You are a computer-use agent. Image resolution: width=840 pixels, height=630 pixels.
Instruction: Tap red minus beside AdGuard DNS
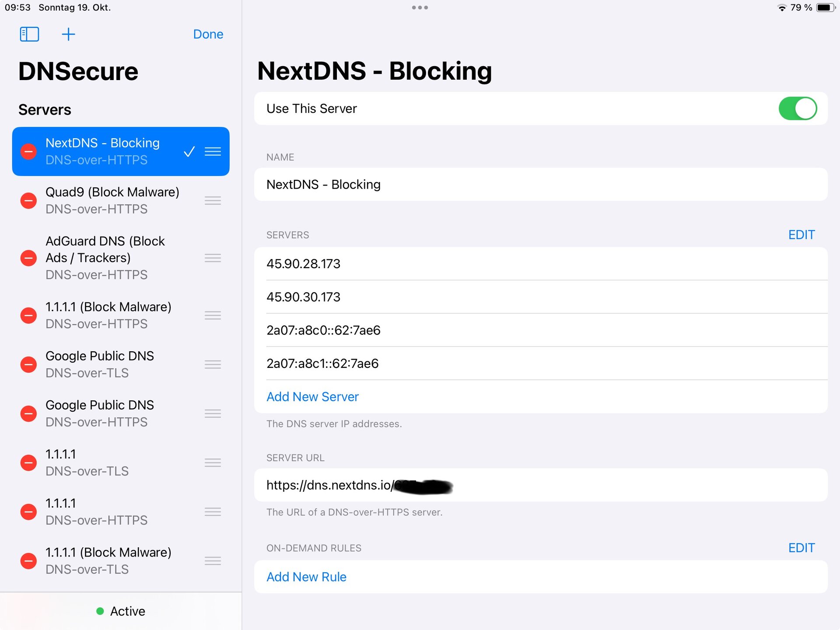(x=29, y=258)
